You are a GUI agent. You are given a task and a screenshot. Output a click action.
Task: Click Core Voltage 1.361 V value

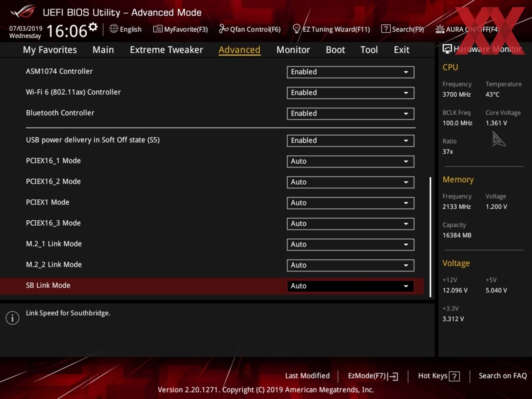click(496, 123)
